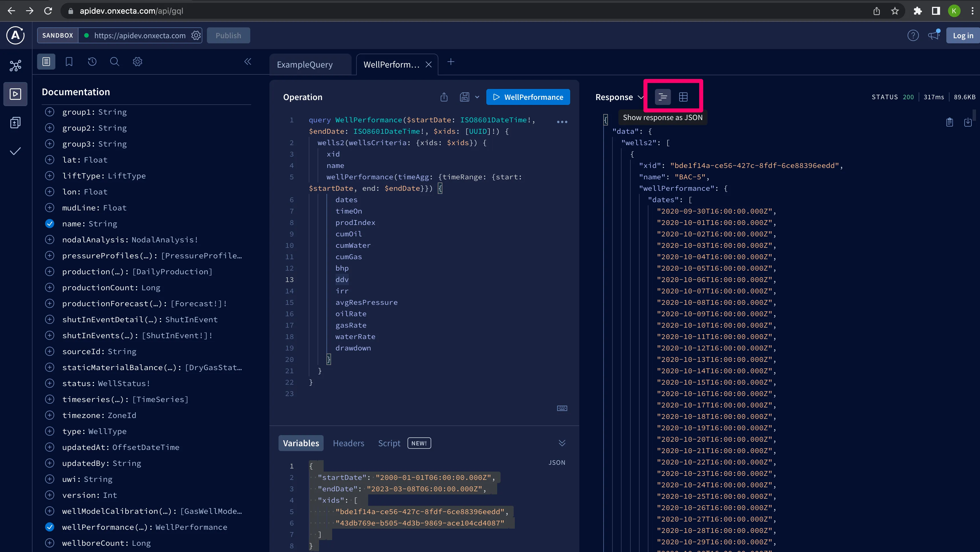
Task: Open the help question mark icon
Action: coord(913,35)
